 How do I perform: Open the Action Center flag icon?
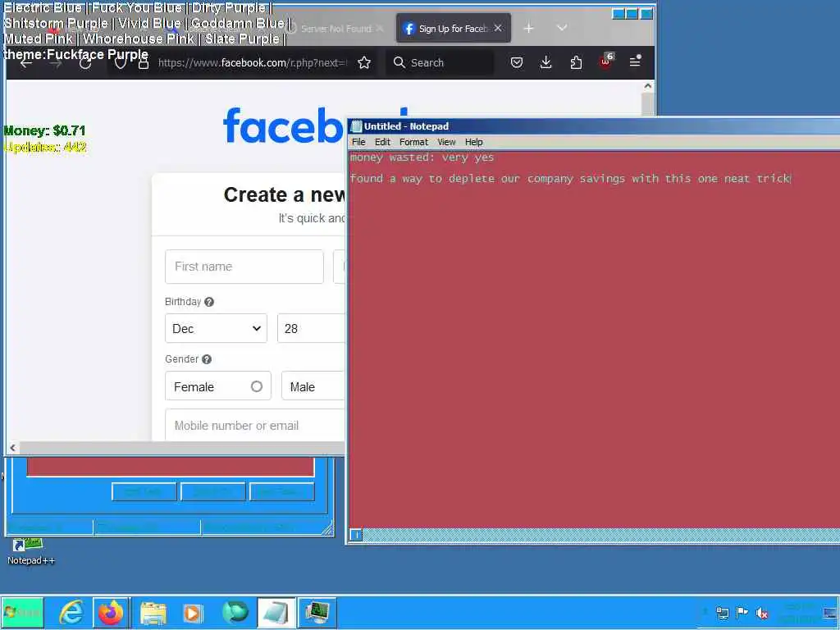tap(742, 613)
